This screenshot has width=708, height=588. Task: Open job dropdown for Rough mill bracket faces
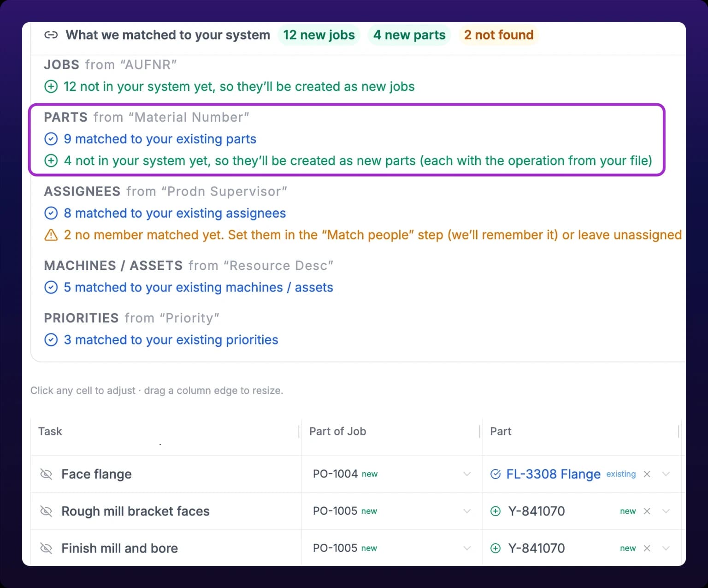point(467,511)
